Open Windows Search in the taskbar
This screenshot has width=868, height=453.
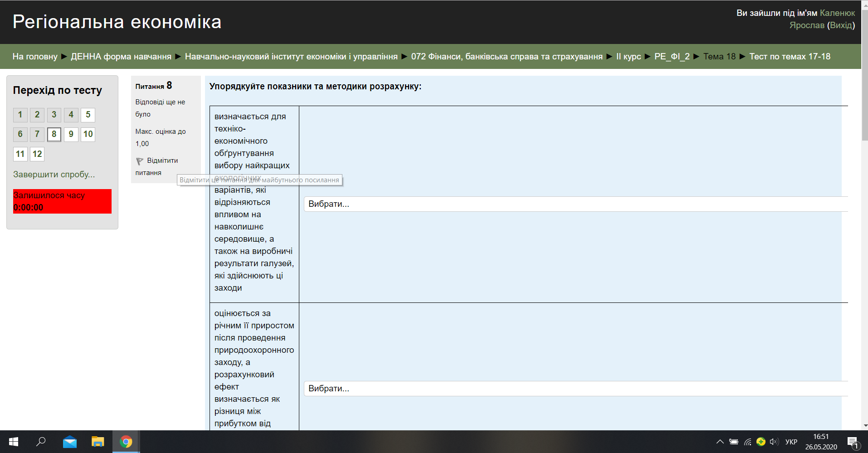pos(41,441)
